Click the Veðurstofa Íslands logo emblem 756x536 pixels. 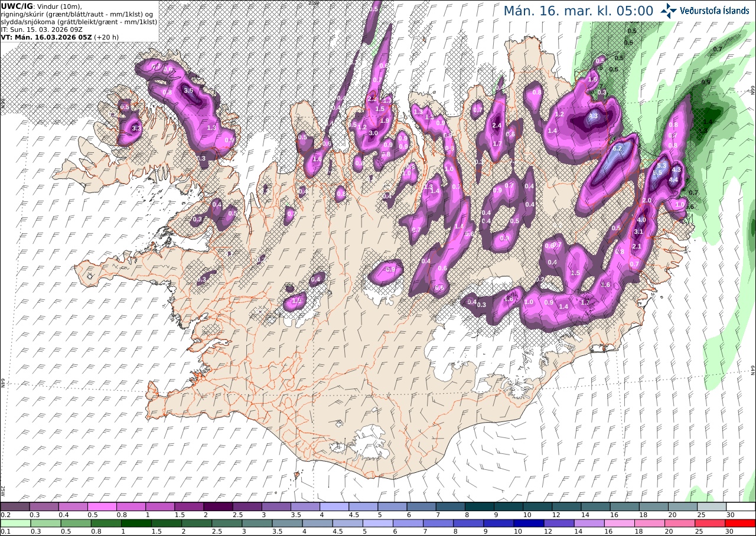pos(669,11)
